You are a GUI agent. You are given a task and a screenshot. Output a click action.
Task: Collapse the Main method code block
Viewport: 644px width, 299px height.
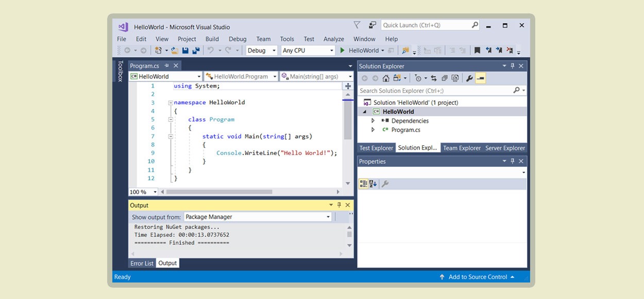(x=170, y=136)
